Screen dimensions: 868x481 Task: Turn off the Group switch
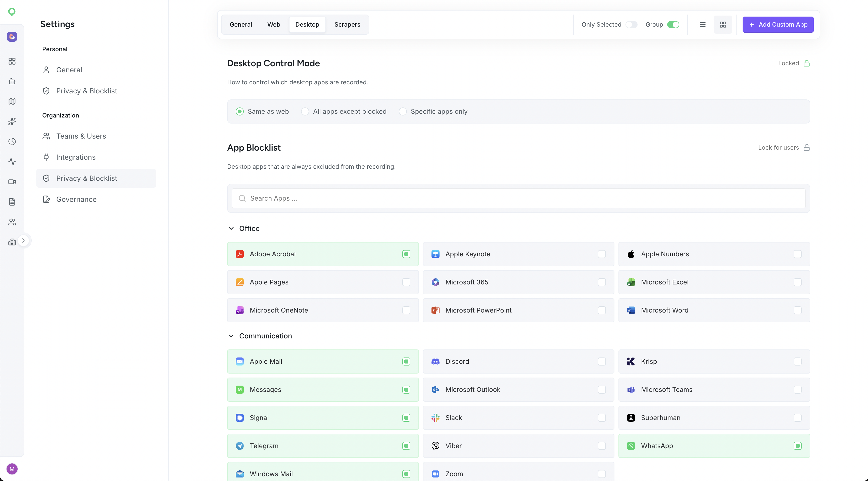click(673, 25)
